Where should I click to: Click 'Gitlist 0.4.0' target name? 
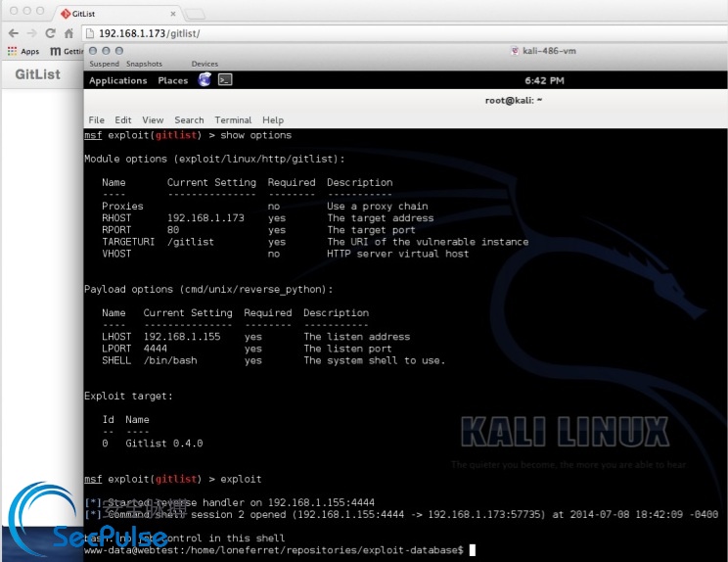(x=163, y=444)
